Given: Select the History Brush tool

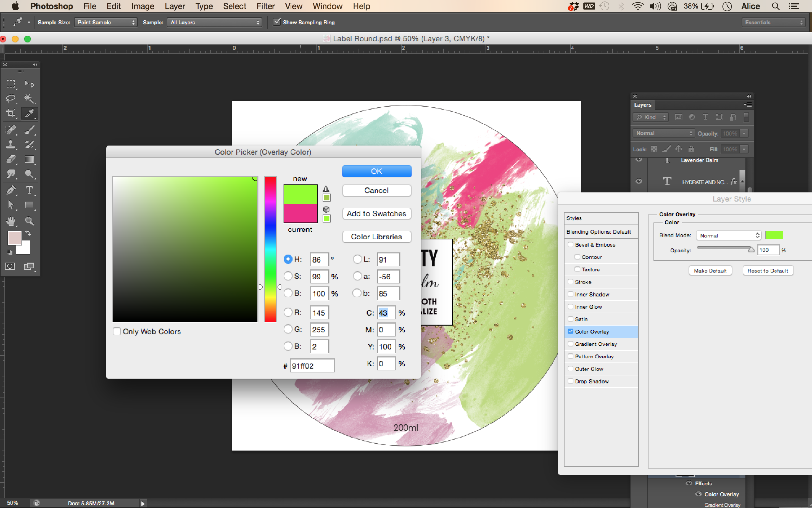Looking at the screenshot, I should click(29, 144).
